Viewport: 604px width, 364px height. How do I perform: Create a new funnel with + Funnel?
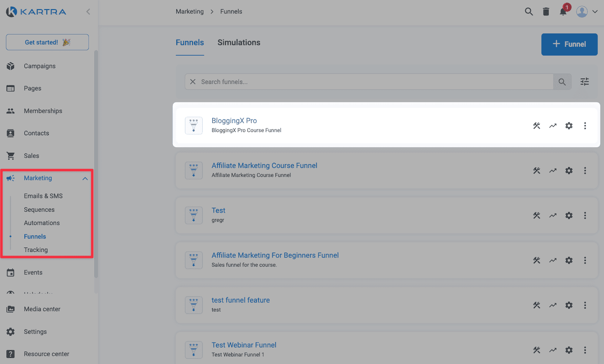point(569,44)
